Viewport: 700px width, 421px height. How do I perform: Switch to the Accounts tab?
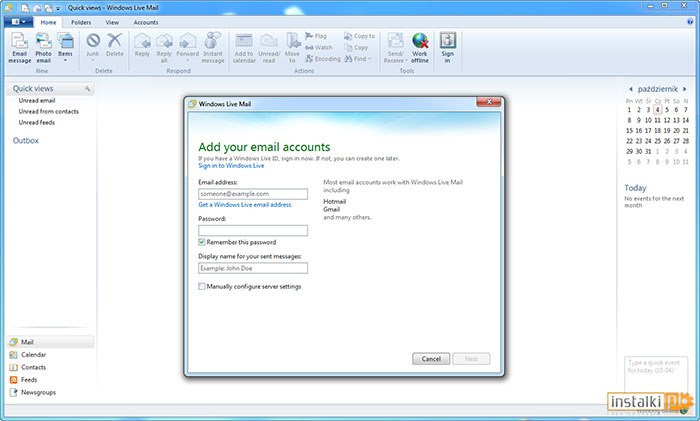coord(145,21)
